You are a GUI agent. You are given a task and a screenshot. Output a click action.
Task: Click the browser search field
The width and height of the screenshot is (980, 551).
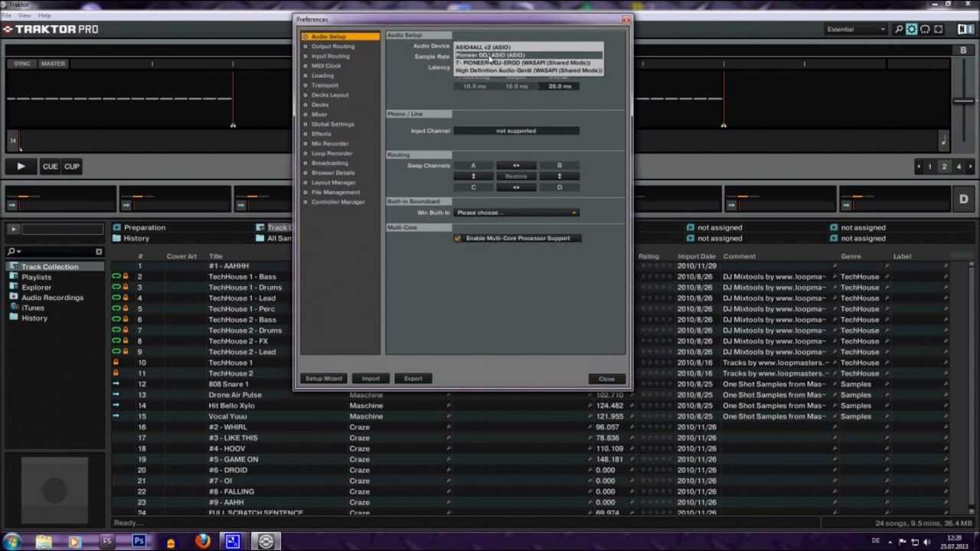(58, 252)
